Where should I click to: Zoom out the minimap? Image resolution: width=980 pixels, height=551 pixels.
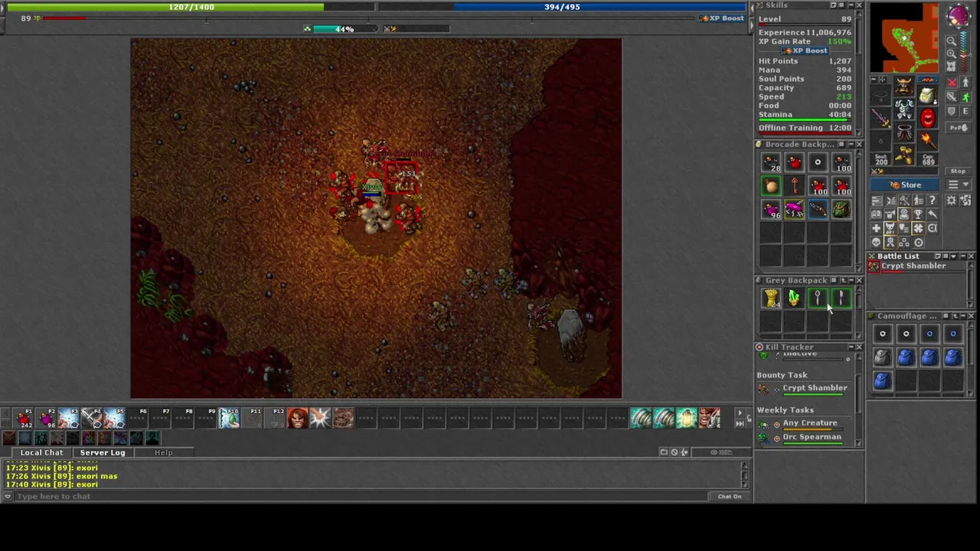tap(952, 41)
